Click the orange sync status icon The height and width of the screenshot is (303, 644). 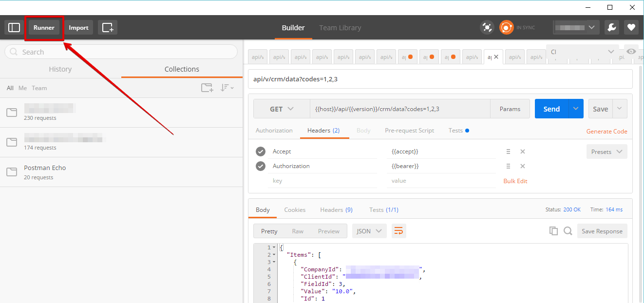[x=507, y=27]
